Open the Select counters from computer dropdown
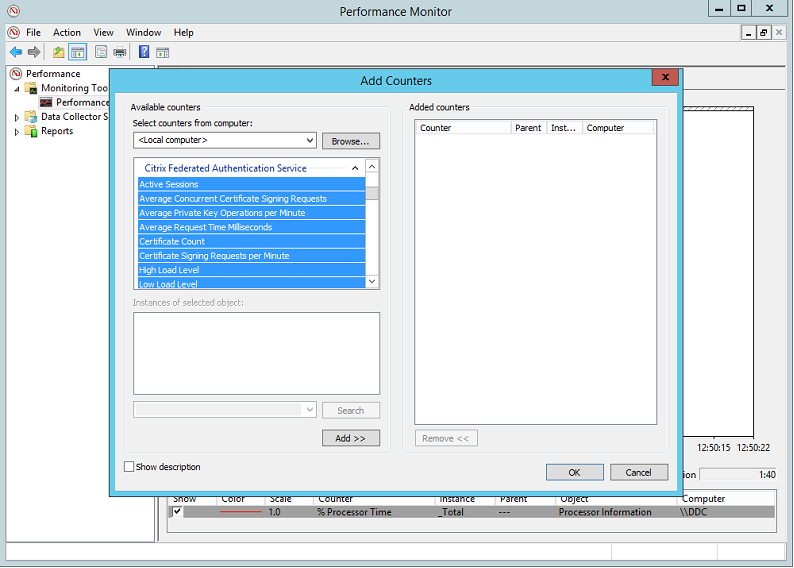Viewport: 794px width, 568px height. pyautogui.click(x=309, y=141)
